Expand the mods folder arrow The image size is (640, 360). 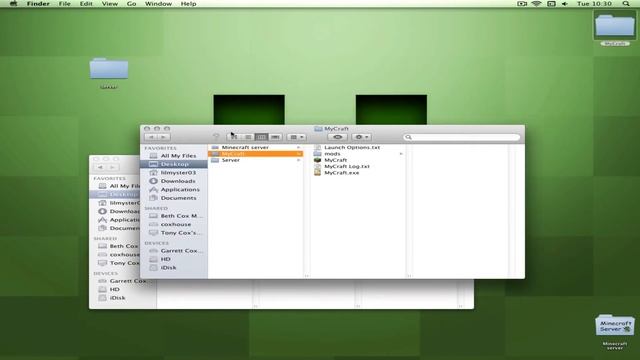point(401,154)
